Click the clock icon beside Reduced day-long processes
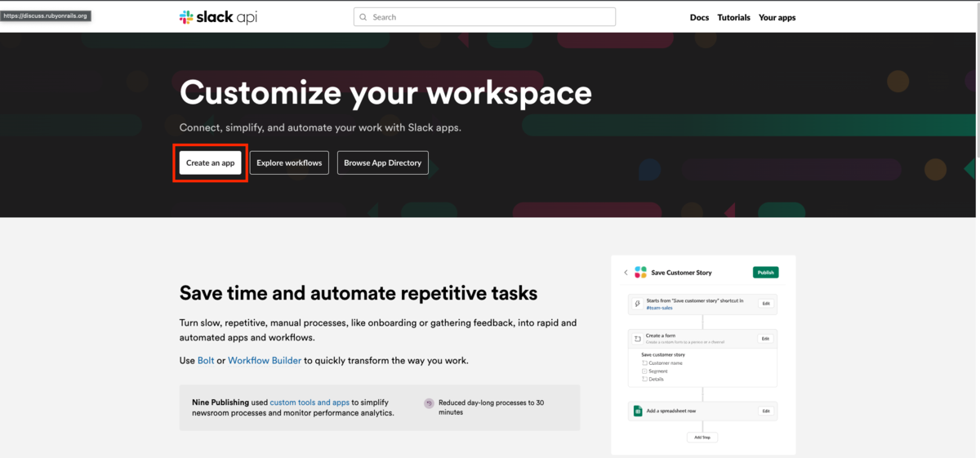 coord(429,403)
